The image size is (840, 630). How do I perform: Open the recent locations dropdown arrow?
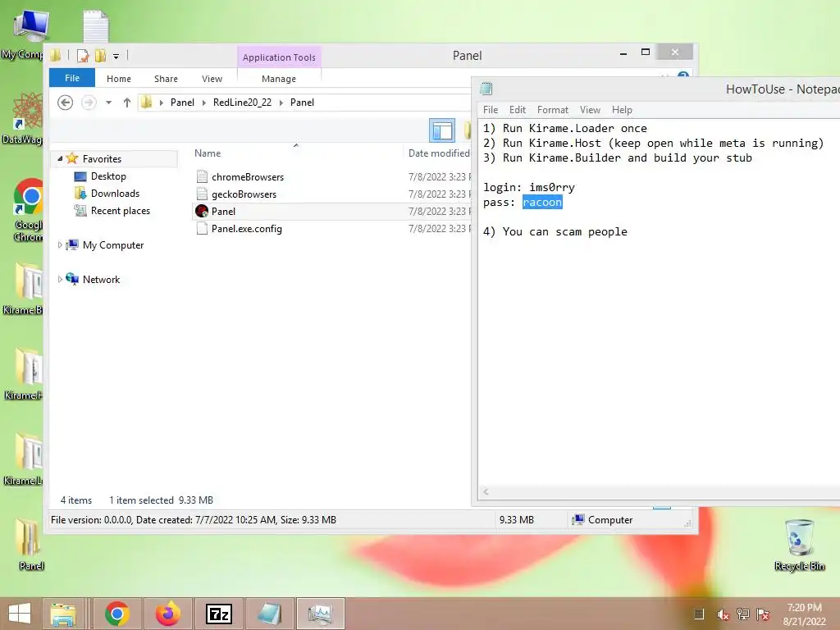[108, 103]
